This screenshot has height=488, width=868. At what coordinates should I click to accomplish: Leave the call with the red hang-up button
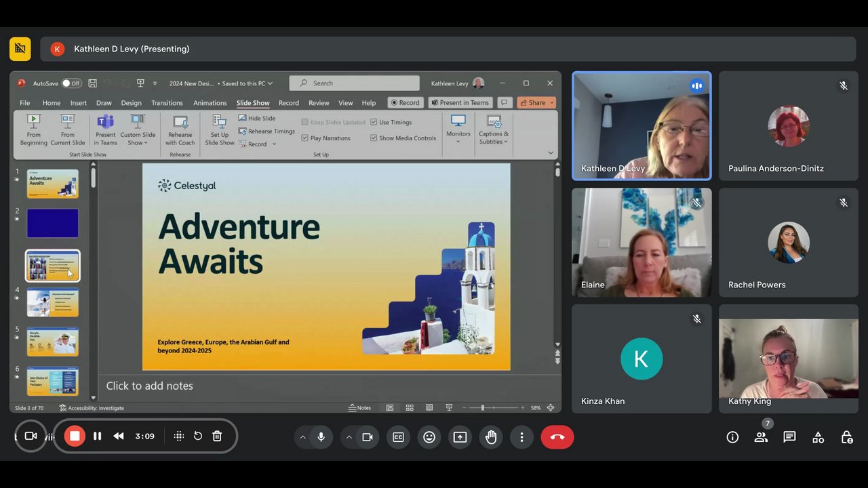pos(557,437)
